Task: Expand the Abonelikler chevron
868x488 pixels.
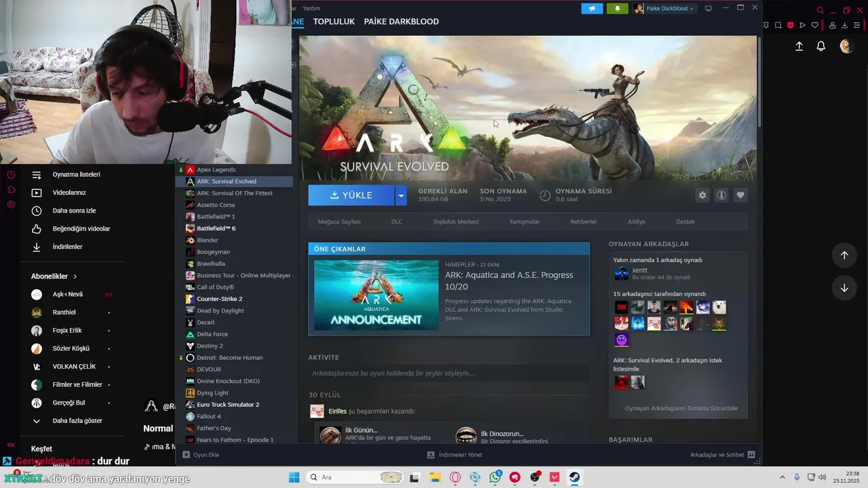Action: [x=75, y=277]
